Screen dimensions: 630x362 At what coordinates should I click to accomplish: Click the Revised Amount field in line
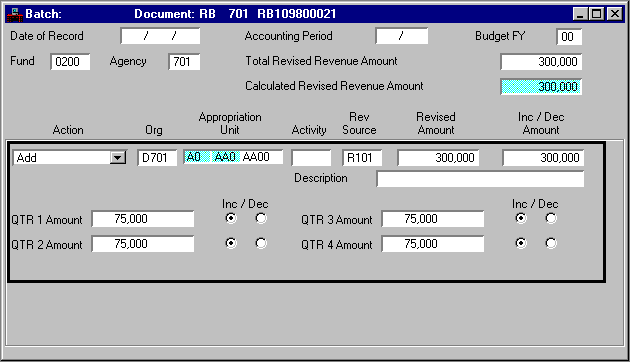pos(438,157)
